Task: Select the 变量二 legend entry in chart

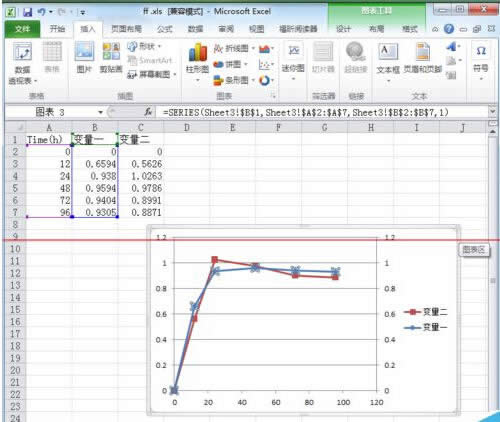Action: (426, 312)
